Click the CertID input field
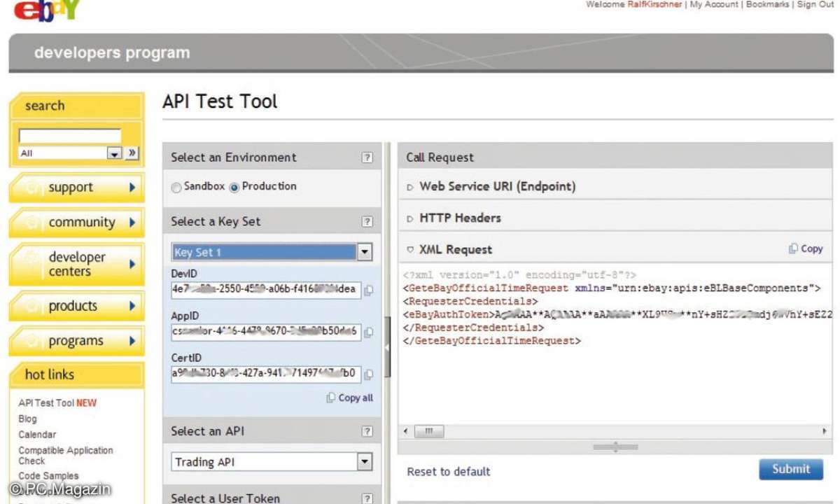Image resolution: width=840 pixels, height=504 pixels. [x=266, y=374]
